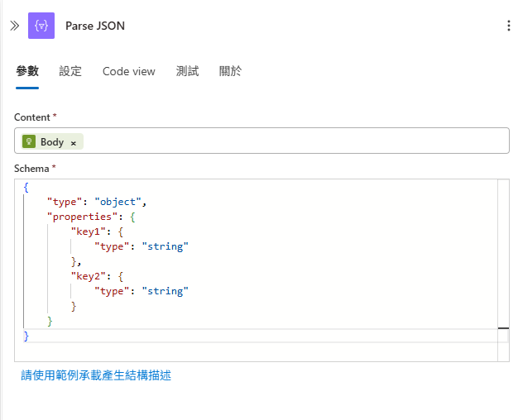This screenshot has height=420, width=518.
Task: Click the "object" value in the schema
Action: point(118,202)
